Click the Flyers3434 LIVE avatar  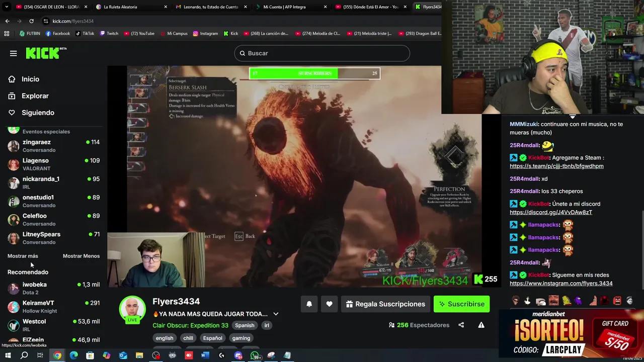[x=132, y=309]
